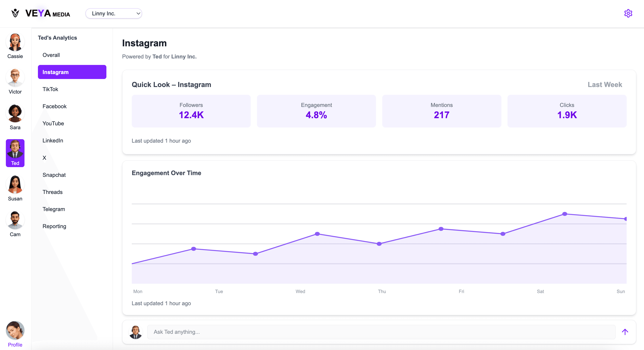Expand the Linny Inc. company dropdown
The height and width of the screenshot is (350, 644).
coord(114,13)
